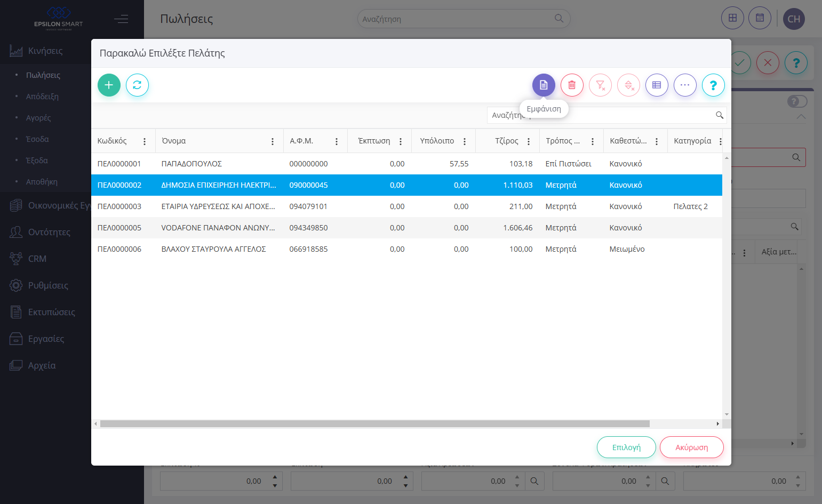Click the magnifier in the dialog's search box
Screen dimensions: 822x504
coord(720,115)
